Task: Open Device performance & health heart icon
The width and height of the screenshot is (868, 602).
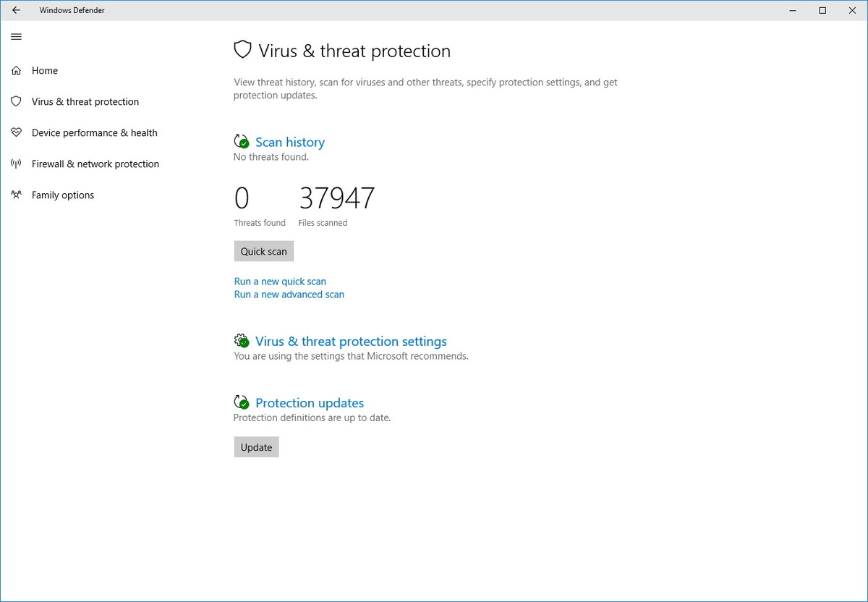Action: [x=16, y=132]
